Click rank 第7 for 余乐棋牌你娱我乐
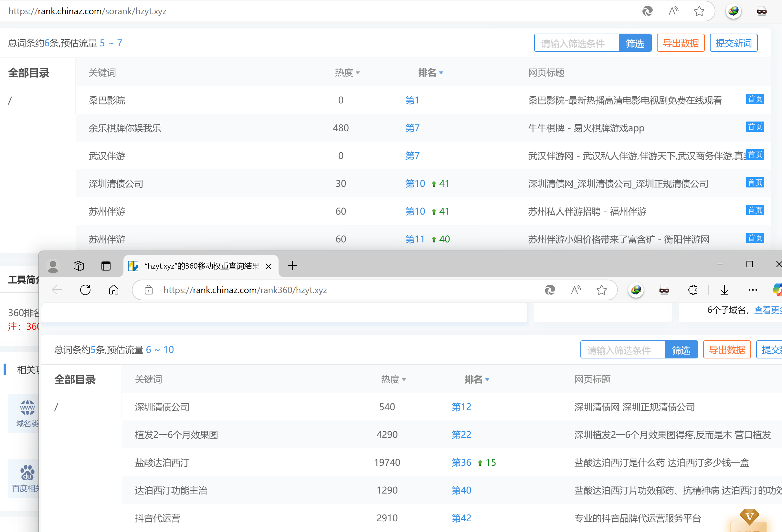 [412, 128]
